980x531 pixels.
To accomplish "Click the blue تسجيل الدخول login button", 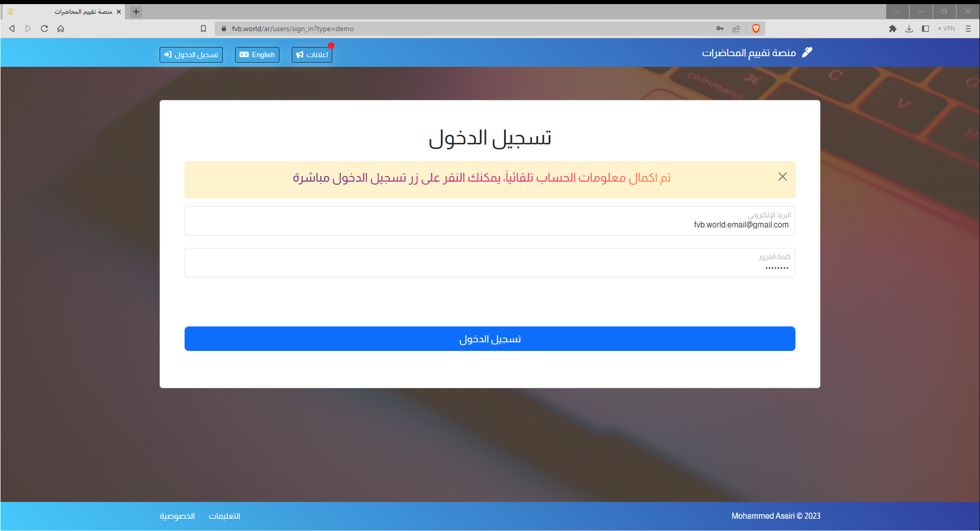I will pyautogui.click(x=489, y=338).
